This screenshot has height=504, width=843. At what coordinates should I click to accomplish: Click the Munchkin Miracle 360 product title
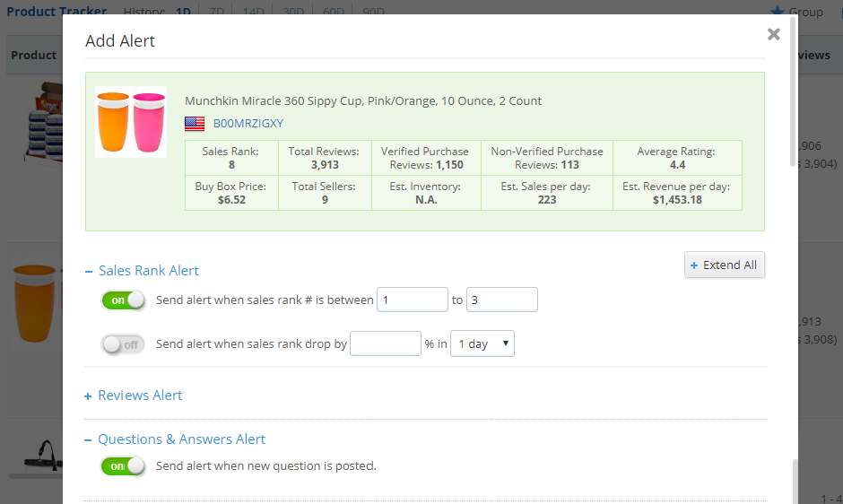[x=363, y=101]
